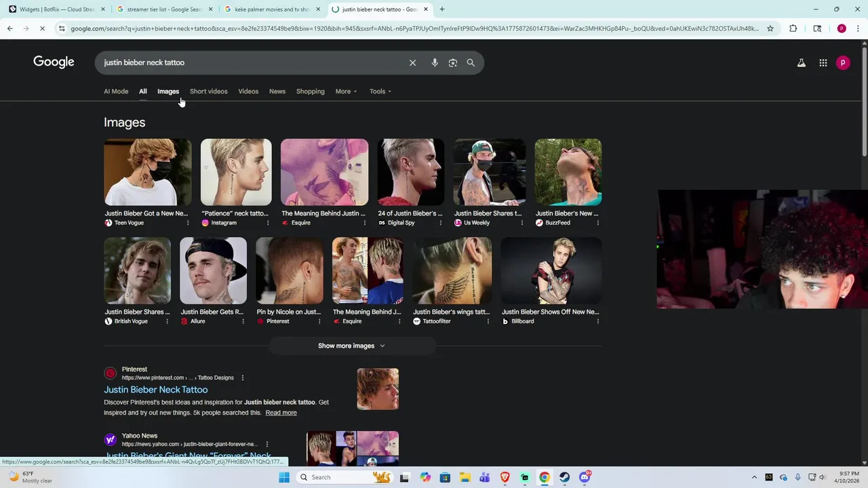The height and width of the screenshot is (488, 868).
Task: Click the magnifying glass search button
Action: [x=471, y=62]
